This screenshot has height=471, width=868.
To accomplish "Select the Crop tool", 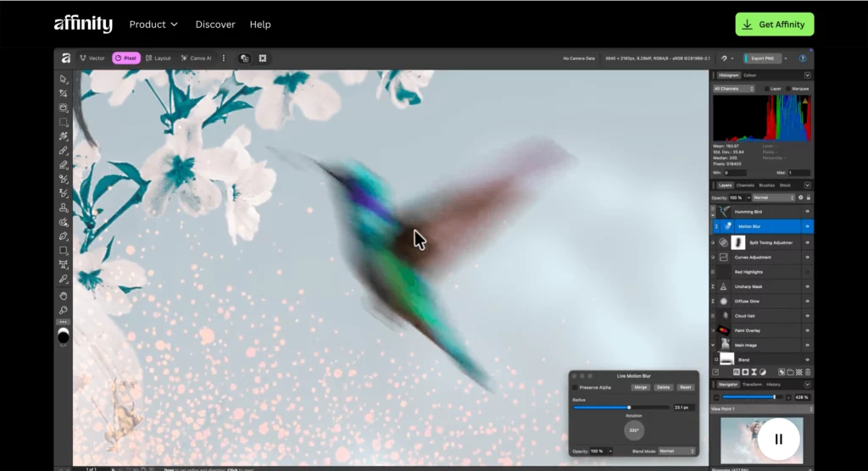I will [64, 93].
